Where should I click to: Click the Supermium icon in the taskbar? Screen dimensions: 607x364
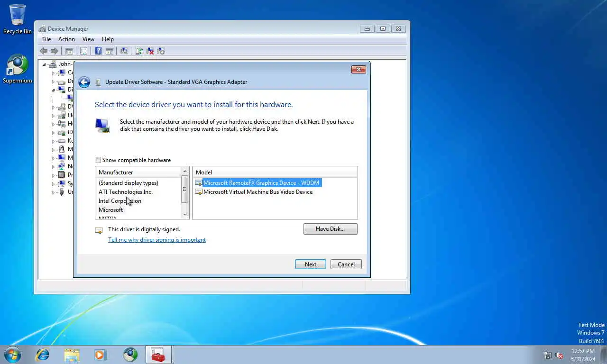point(130,355)
